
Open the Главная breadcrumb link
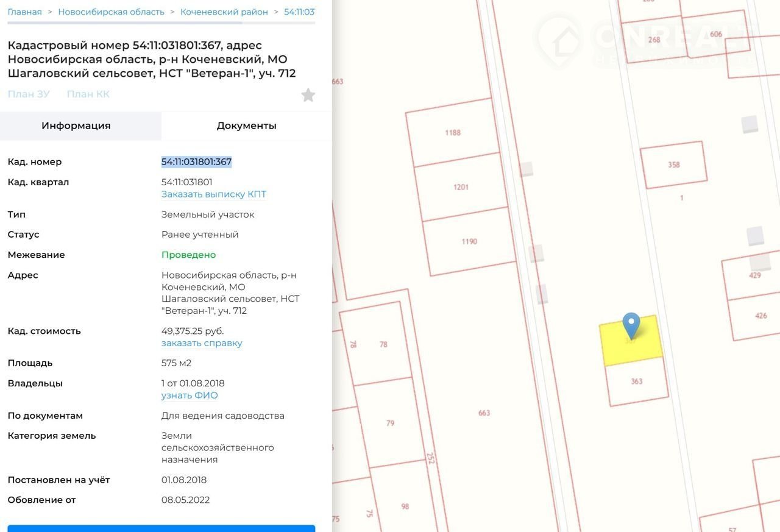(x=25, y=12)
